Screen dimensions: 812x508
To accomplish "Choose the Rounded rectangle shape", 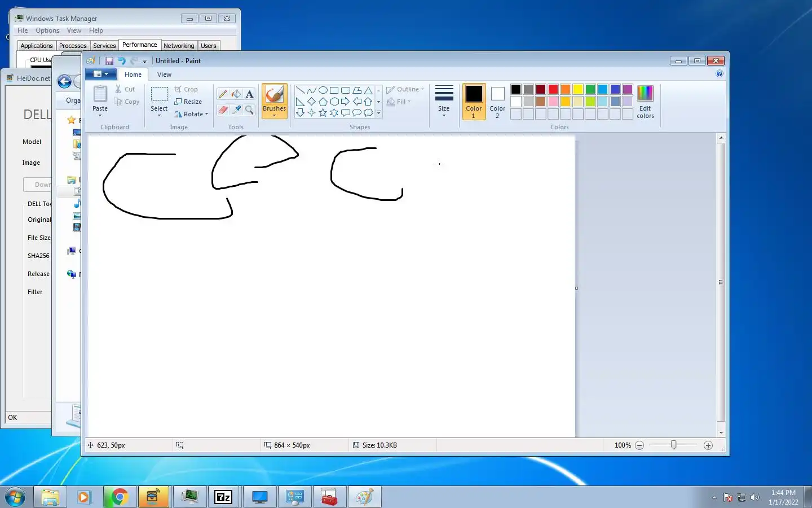I will tap(345, 90).
